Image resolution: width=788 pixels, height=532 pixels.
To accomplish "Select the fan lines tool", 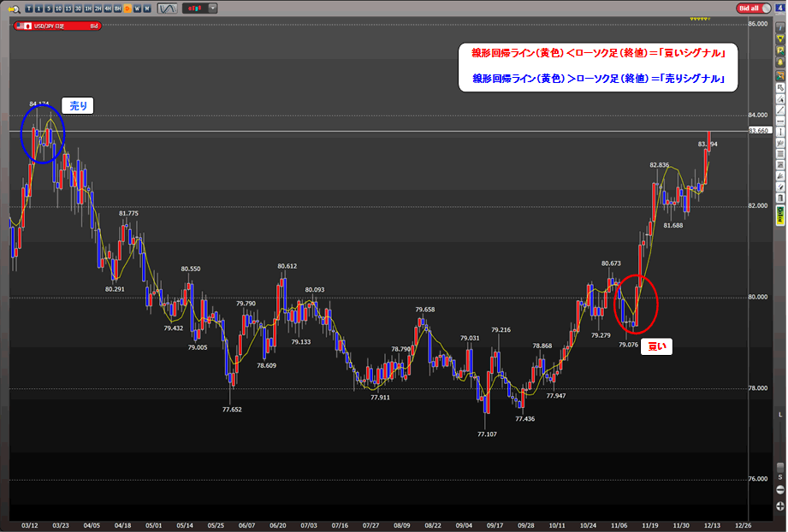I will [x=781, y=176].
